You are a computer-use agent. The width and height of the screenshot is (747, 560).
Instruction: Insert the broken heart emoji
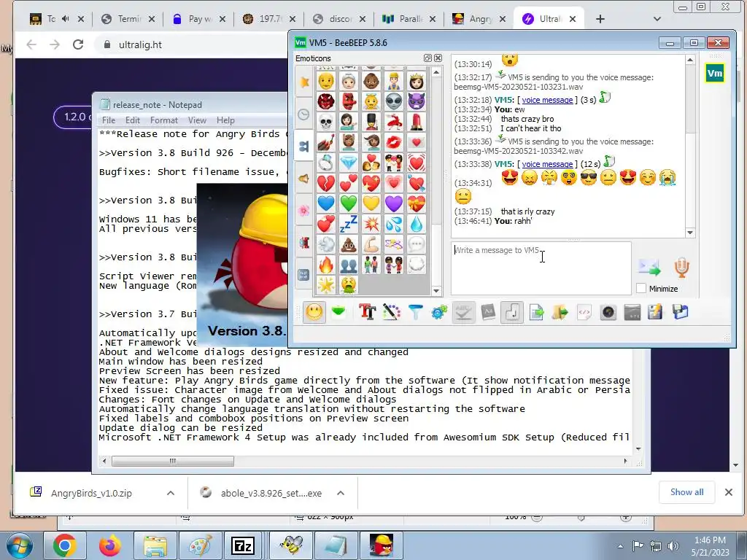[326, 183]
